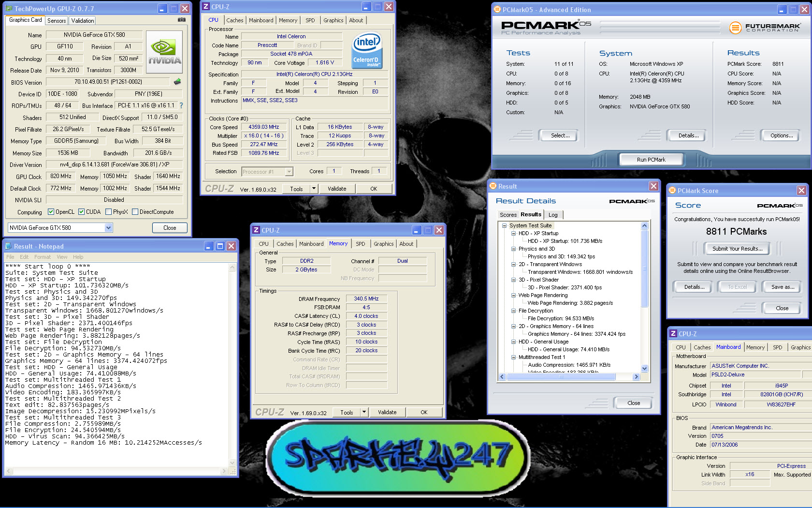The height and width of the screenshot is (508, 812).
Task: Click the Intel Celeron D logo in CPU-Z
Action: 366,50
